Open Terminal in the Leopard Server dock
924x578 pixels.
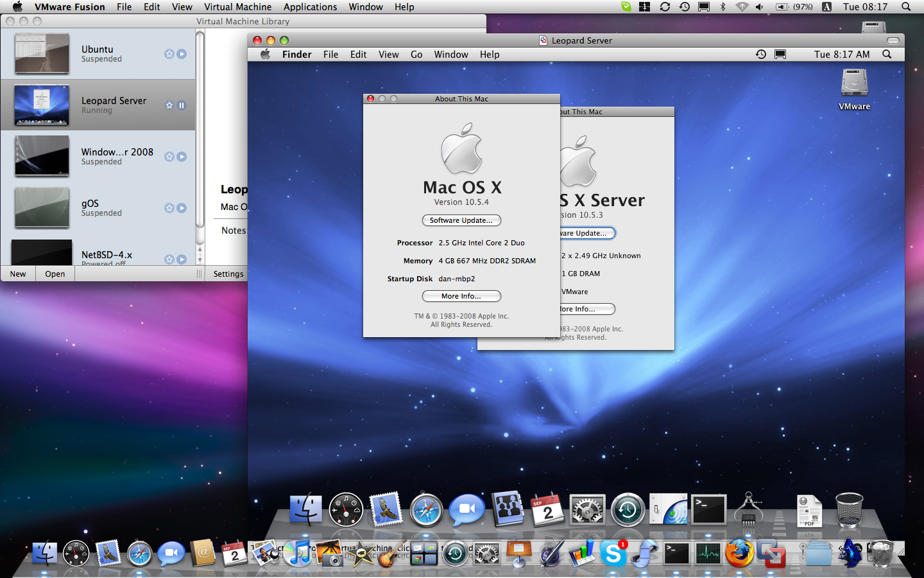pyautogui.click(x=708, y=511)
